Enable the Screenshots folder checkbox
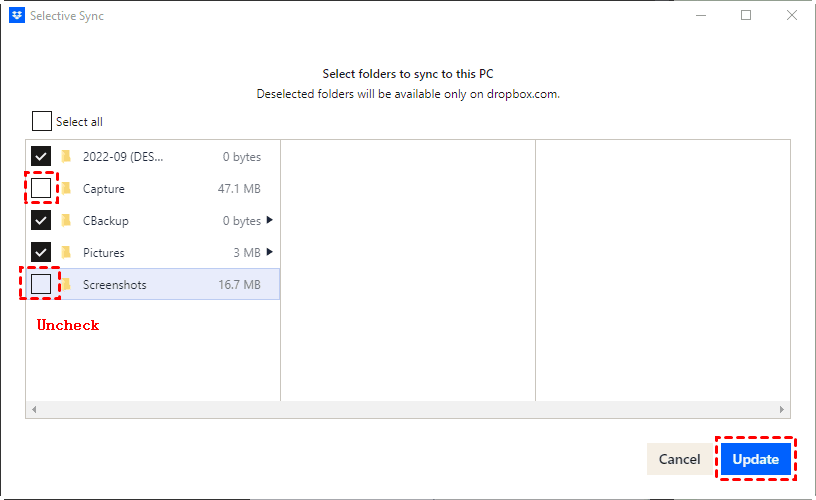Viewport: 816px width, 500px height. pos(41,284)
